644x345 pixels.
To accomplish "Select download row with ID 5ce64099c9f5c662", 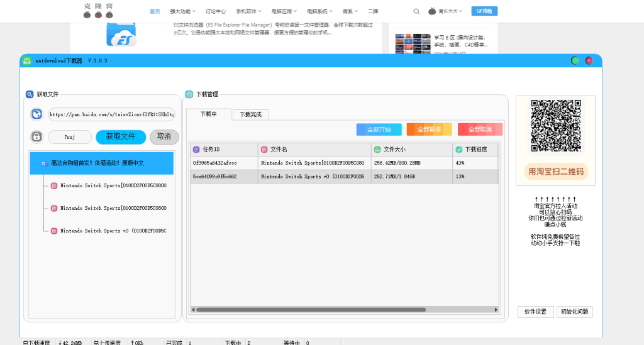I will click(x=344, y=177).
